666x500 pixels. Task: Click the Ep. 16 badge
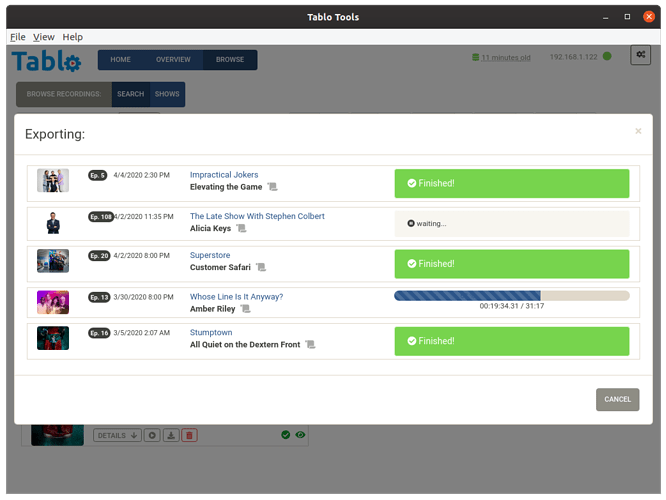pyautogui.click(x=99, y=333)
